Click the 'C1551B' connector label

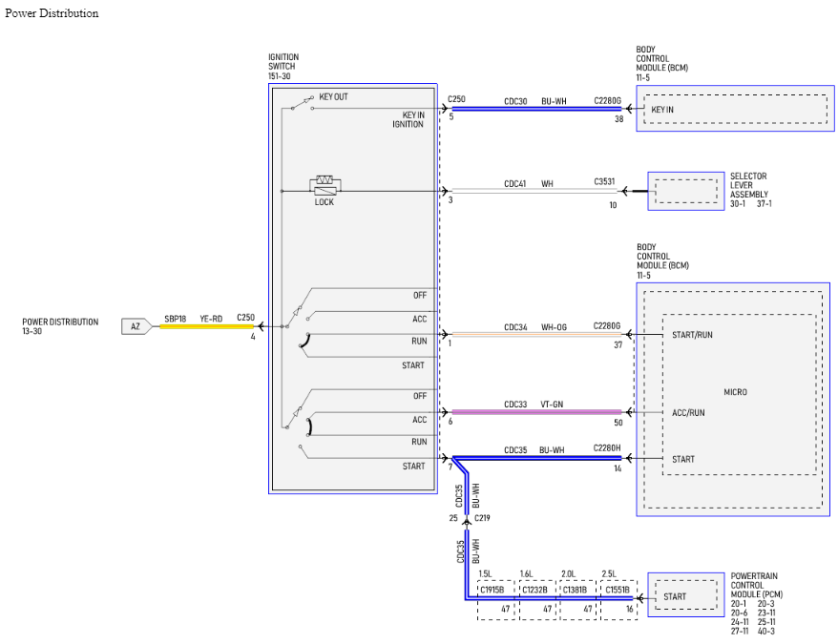click(618, 590)
